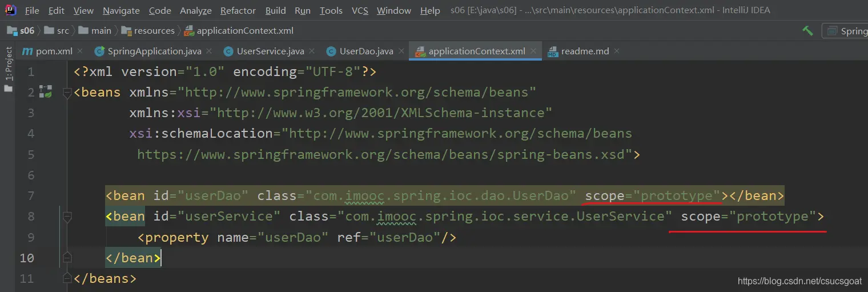This screenshot has width=868, height=292.
Task: Open the Analyze menu
Action: click(x=196, y=10)
